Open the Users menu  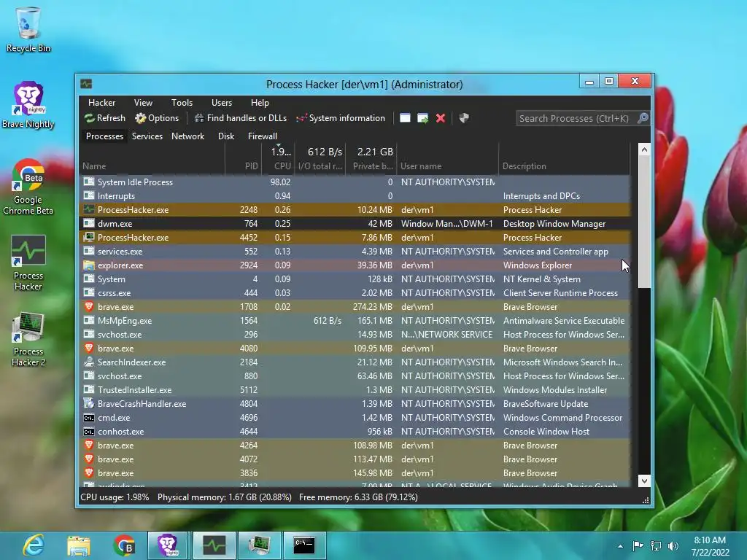click(x=222, y=103)
